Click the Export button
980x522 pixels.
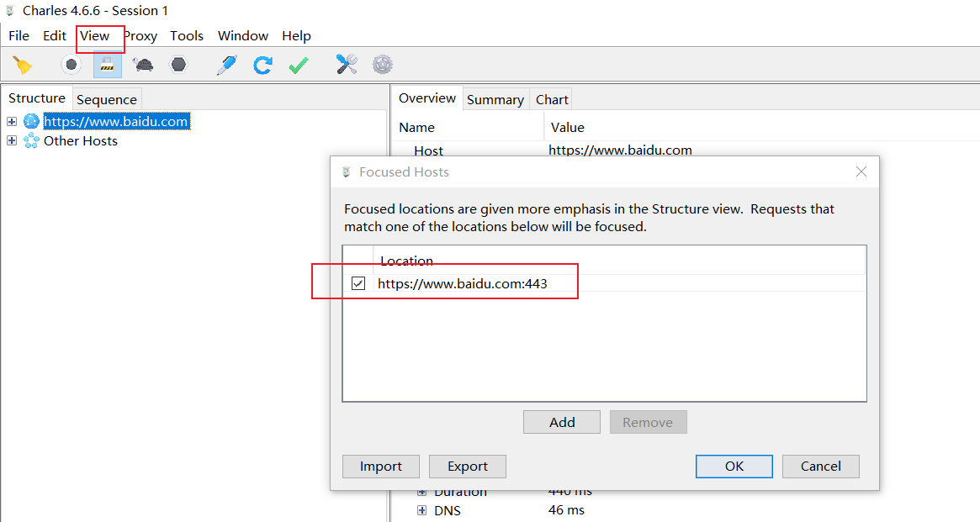tap(468, 467)
